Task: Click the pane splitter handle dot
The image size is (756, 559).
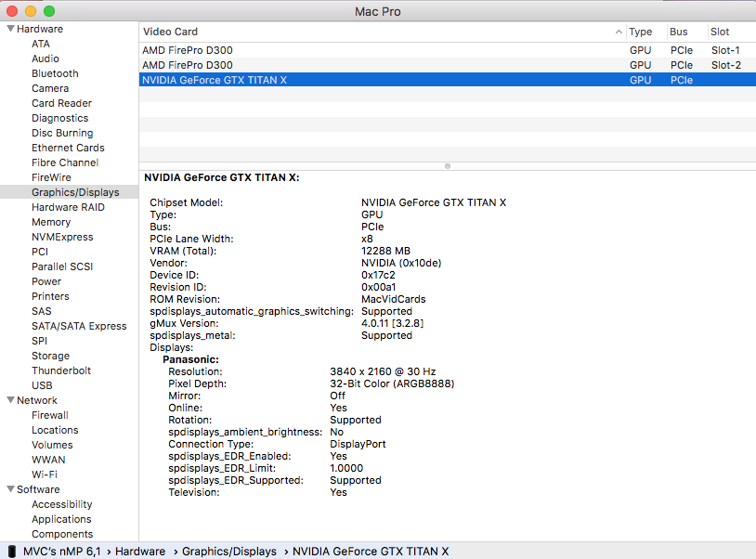Action: (448, 166)
